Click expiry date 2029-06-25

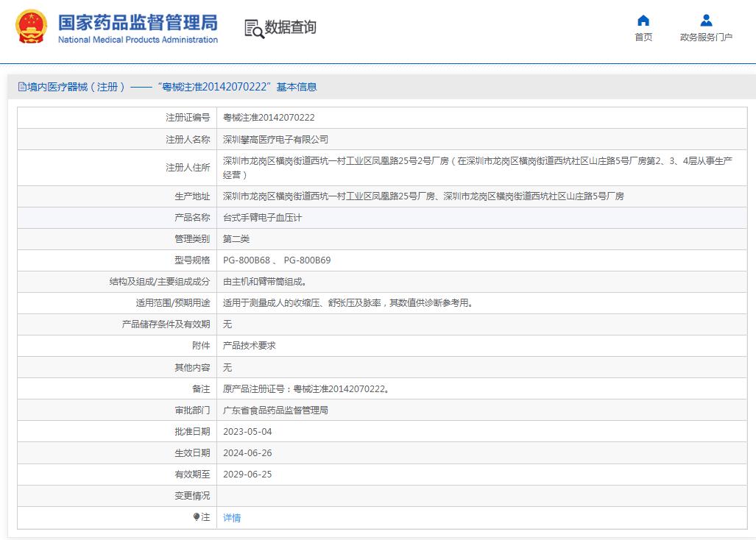tap(247, 474)
